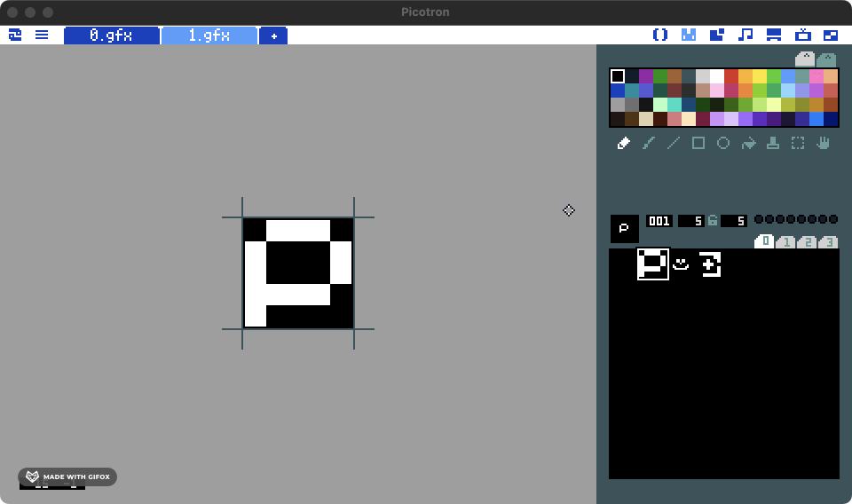852x504 pixels.
Task: Pick the mint green swatch in third row
Action: pyautogui.click(x=660, y=105)
